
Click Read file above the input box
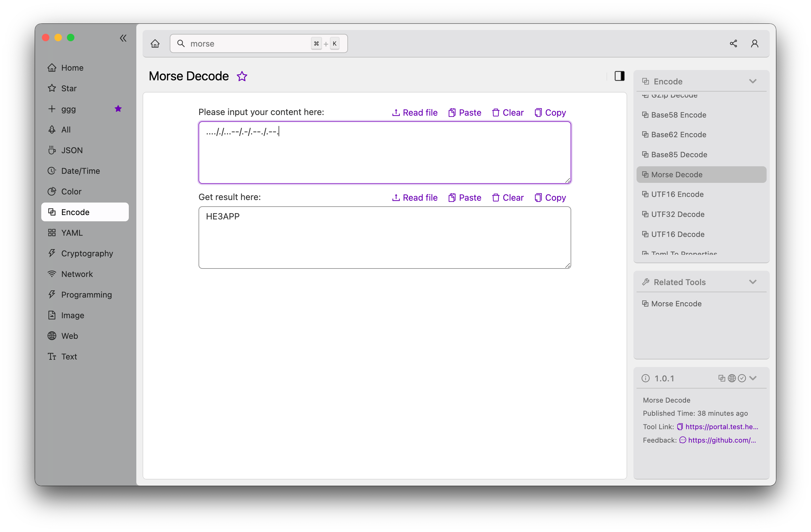415,113
